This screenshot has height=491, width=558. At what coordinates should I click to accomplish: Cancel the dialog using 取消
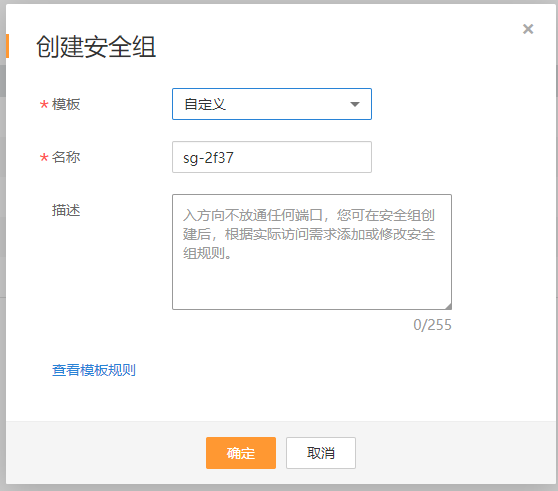pyautogui.click(x=321, y=453)
